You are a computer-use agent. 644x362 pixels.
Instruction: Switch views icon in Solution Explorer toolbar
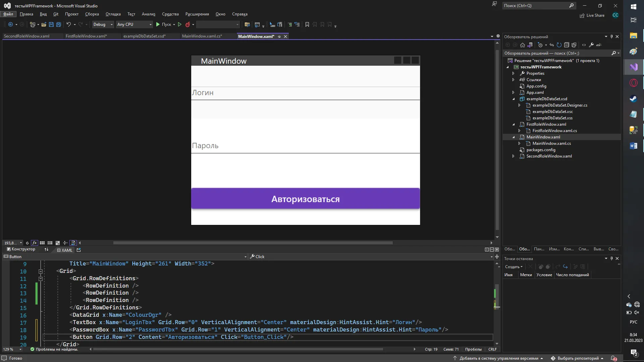(530, 45)
